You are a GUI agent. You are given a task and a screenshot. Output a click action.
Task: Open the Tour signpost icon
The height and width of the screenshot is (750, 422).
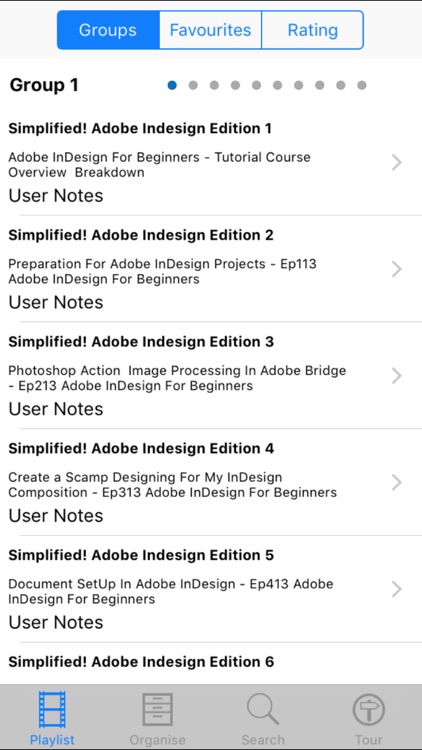click(x=368, y=711)
